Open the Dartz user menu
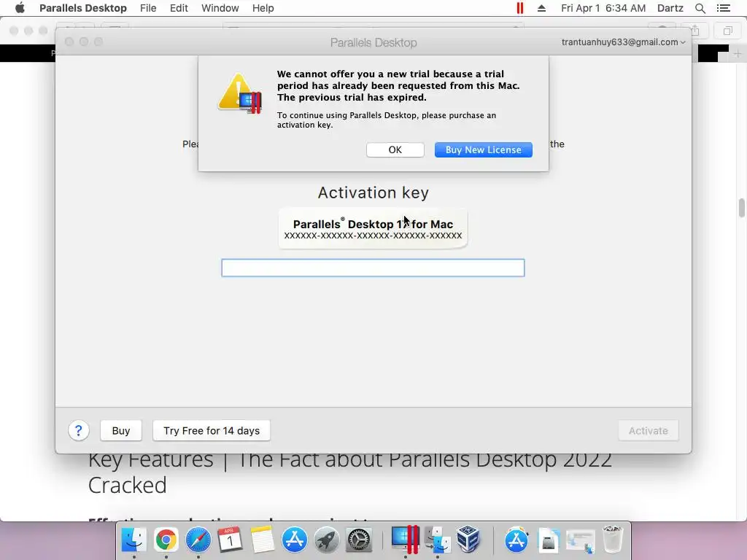 (670, 8)
